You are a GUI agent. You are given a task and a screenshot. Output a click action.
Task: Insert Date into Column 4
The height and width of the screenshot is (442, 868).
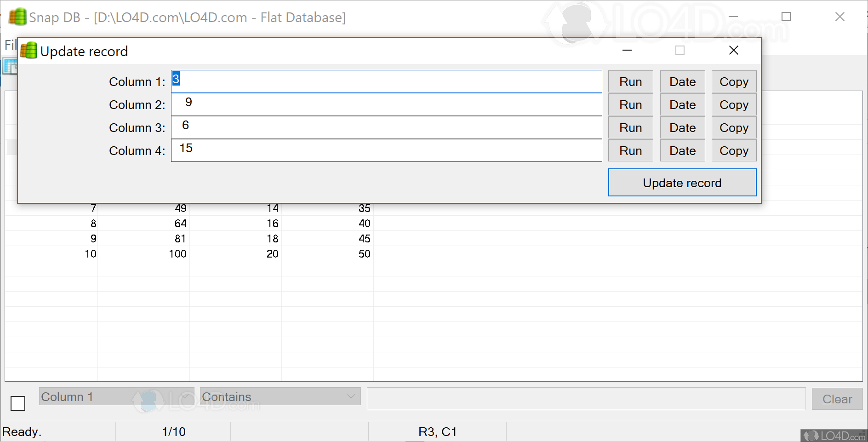(682, 151)
